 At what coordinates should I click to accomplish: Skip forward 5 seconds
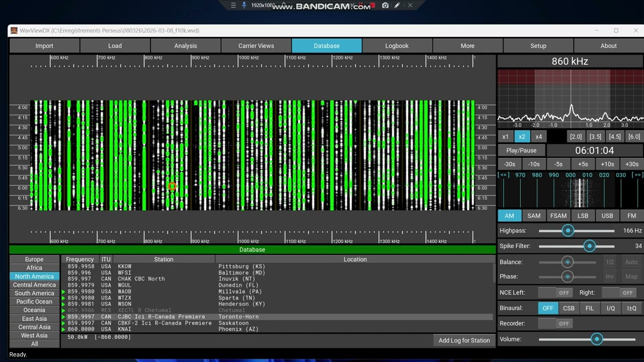583,164
